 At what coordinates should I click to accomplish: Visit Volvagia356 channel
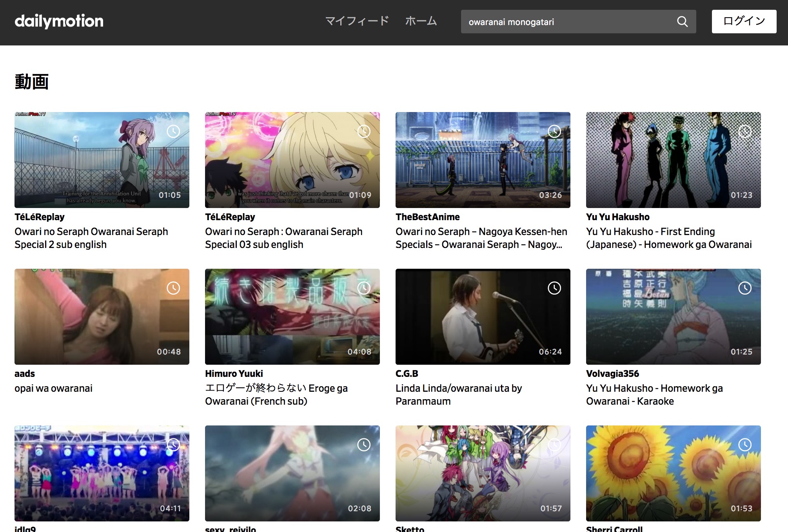(612, 374)
